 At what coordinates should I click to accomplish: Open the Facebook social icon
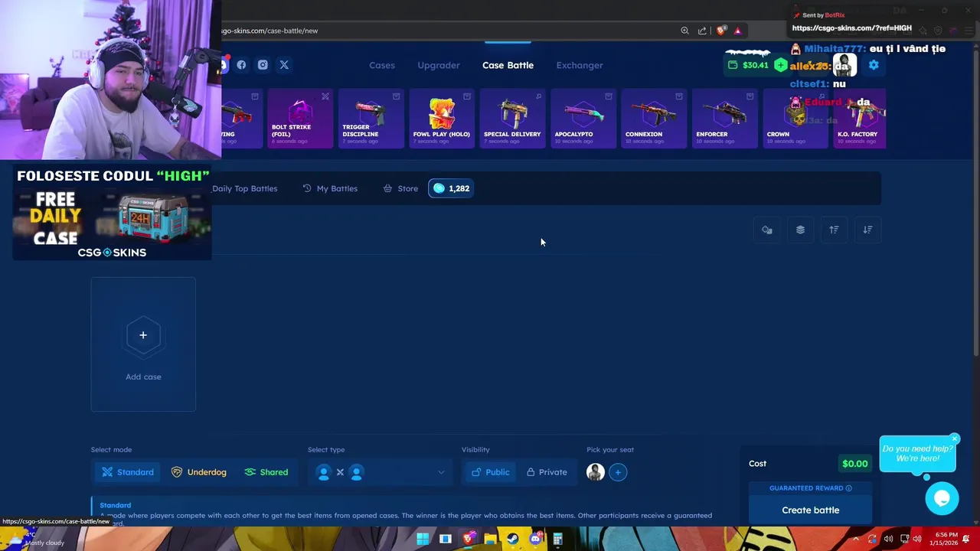(x=241, y=65)
